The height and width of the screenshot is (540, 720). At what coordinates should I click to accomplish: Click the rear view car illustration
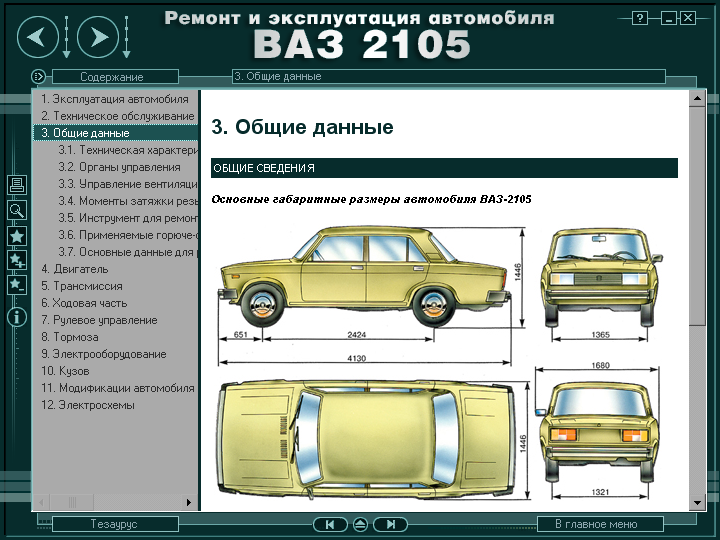[x=598, y=433]
